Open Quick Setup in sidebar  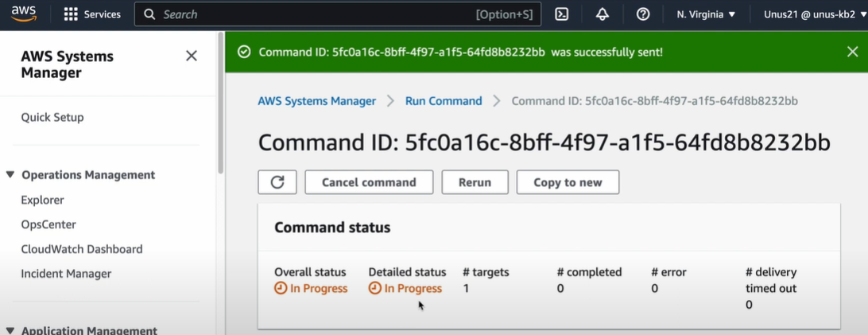(x=52, y=118)
